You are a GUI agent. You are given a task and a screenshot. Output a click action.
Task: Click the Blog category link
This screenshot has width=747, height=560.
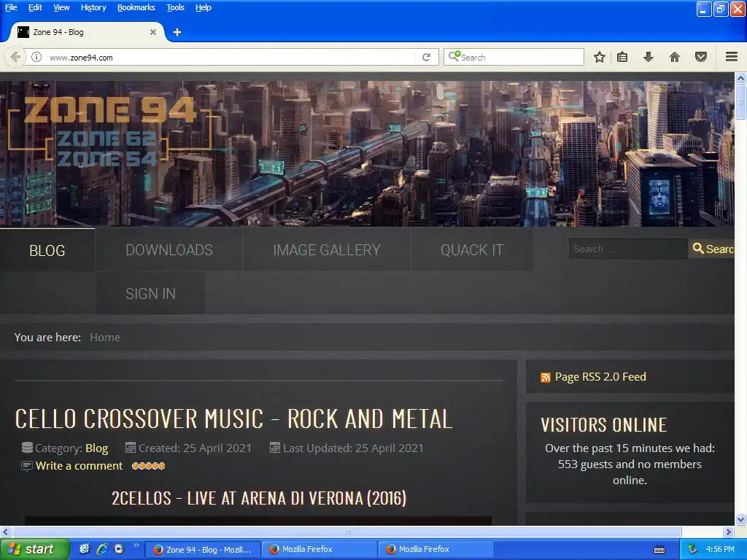pyautogui.click(x=97, y=448)
